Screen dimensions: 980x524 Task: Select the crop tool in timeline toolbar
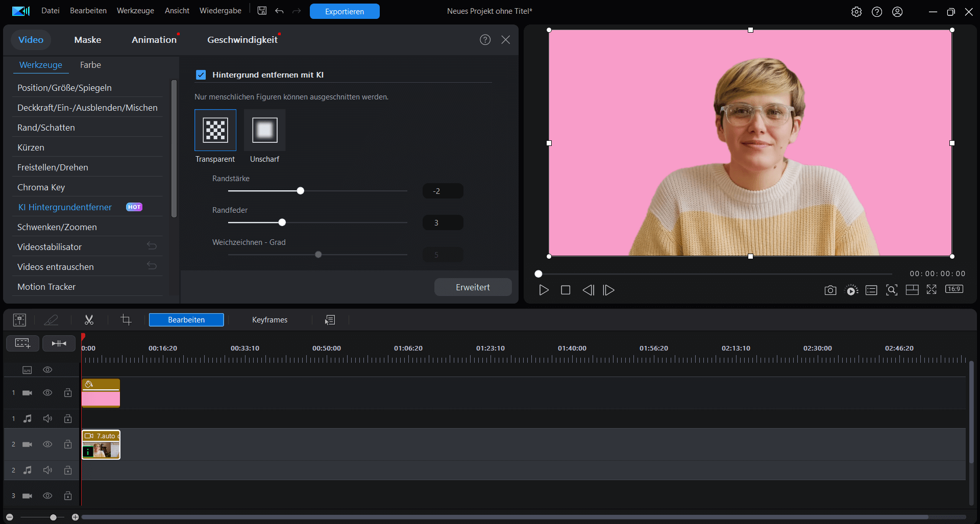coord(126,320)
